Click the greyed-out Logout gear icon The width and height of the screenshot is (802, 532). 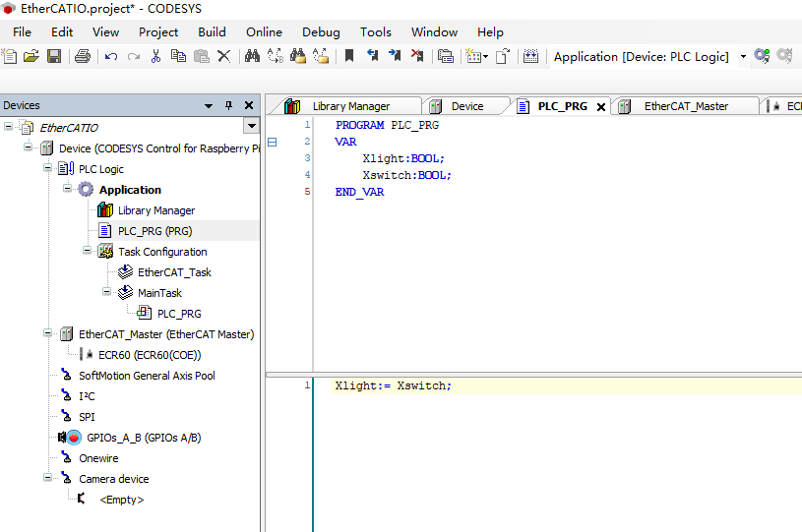[784, 56]
